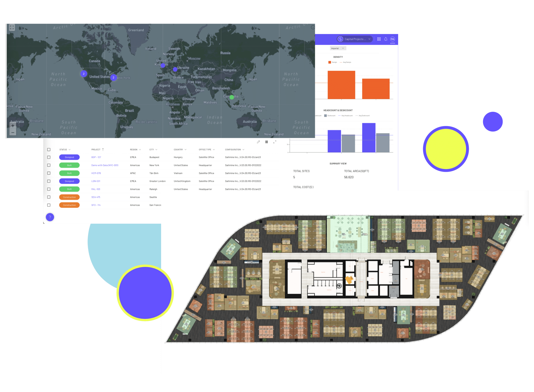Click the edit pencil icon on floor plan

[x=257, y=143]
